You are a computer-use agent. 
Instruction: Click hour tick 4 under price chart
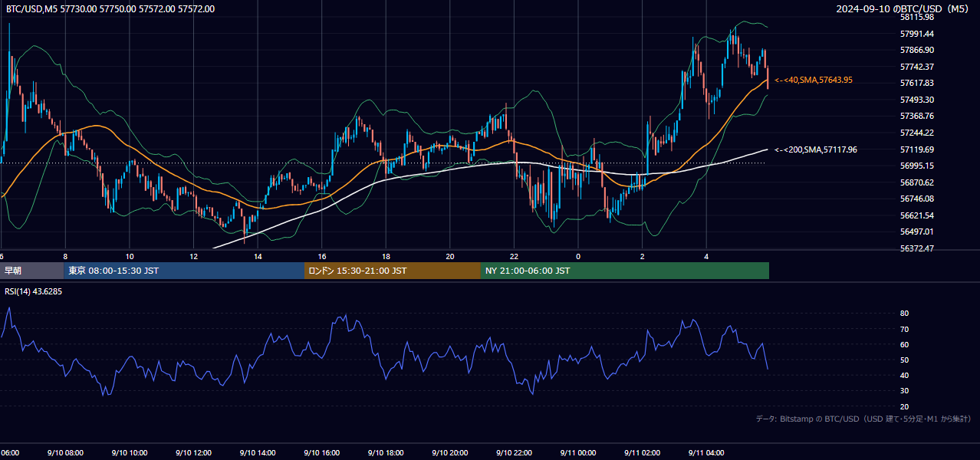pos(706,257)
